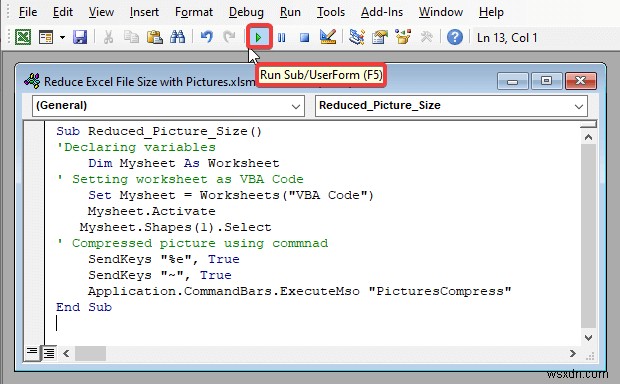
Task: Click the vertical scrollbar up arrow
Action: (588, 137)
